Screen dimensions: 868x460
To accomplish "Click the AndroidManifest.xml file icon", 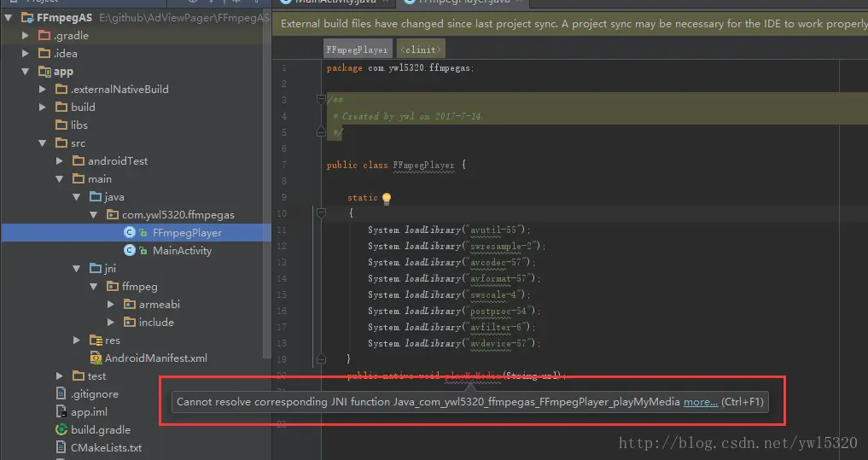I will pos(96,358).
